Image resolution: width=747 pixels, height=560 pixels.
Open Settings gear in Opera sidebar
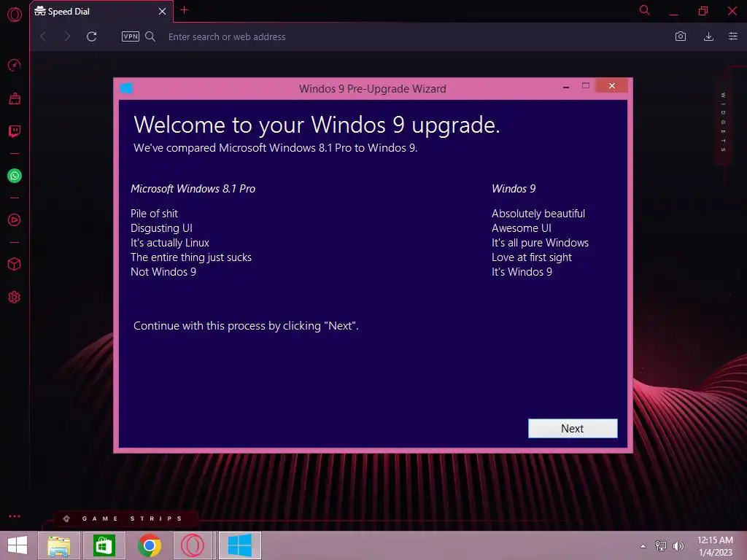coord(15,297)
